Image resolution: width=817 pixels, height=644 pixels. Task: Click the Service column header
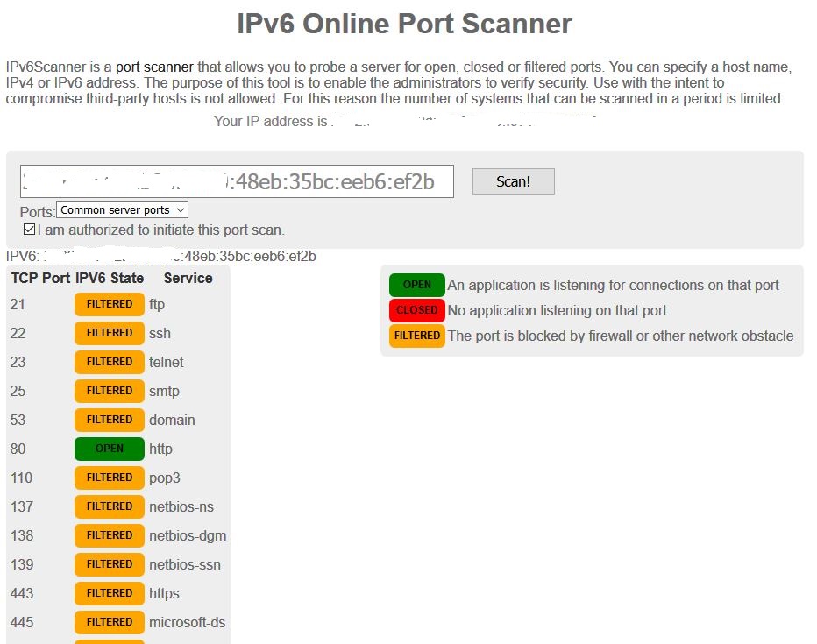pyautogui.click(x=186, y=278)
